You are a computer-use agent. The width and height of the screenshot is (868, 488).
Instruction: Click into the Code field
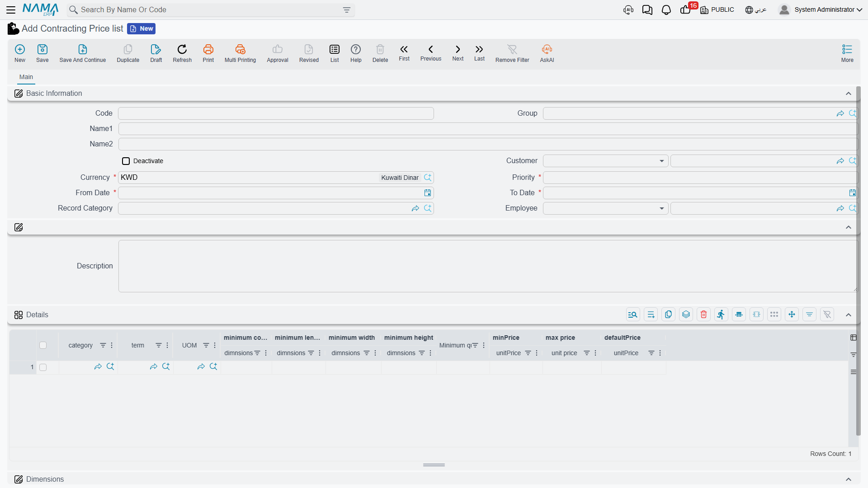click(276, 113)
